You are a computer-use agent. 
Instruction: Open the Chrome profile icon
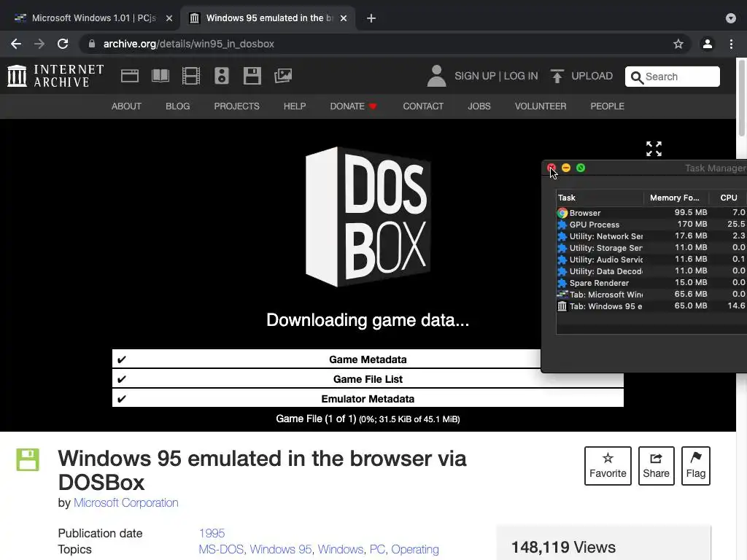point(708,44)
